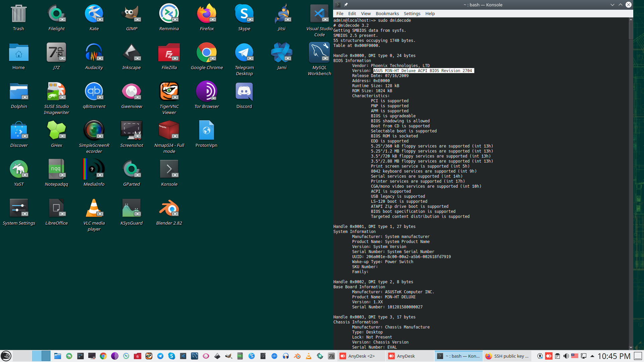
Task: Click the Konsole scrollbar down arrow
Action: (631, 348)
